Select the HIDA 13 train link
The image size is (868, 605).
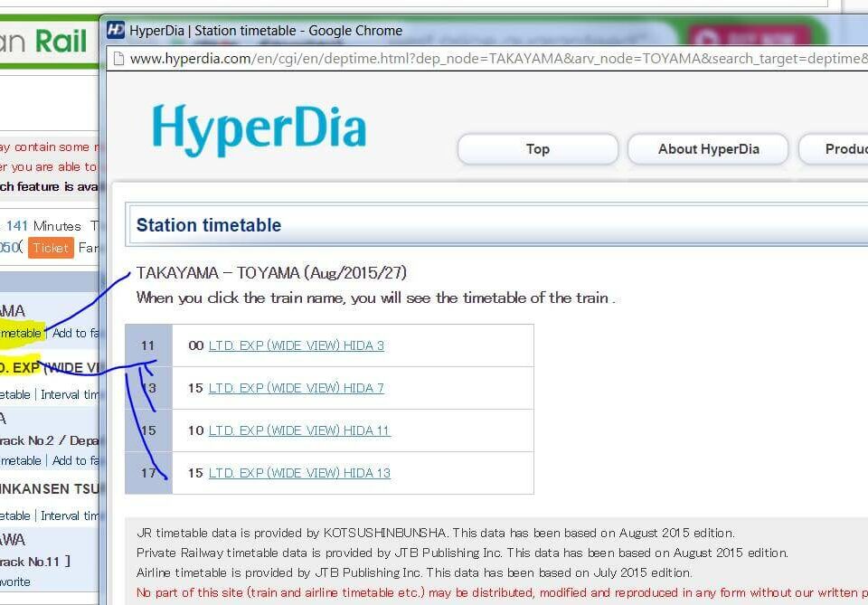299,473
